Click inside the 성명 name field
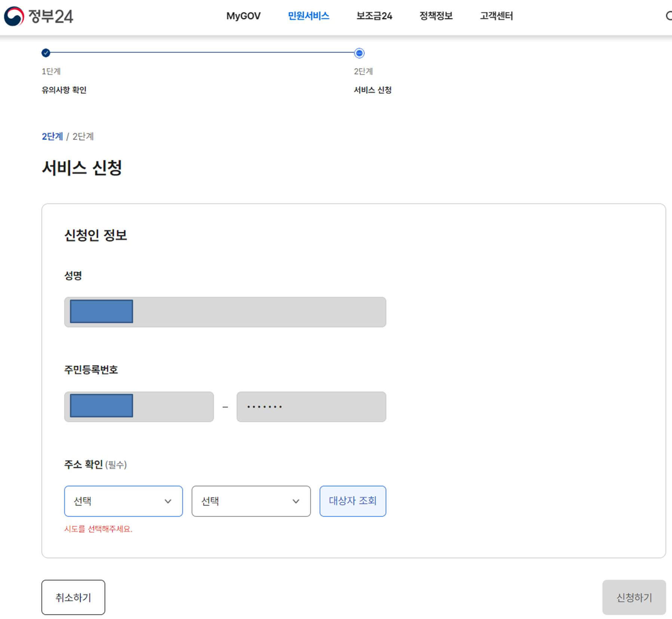 [x=224, y=312]
